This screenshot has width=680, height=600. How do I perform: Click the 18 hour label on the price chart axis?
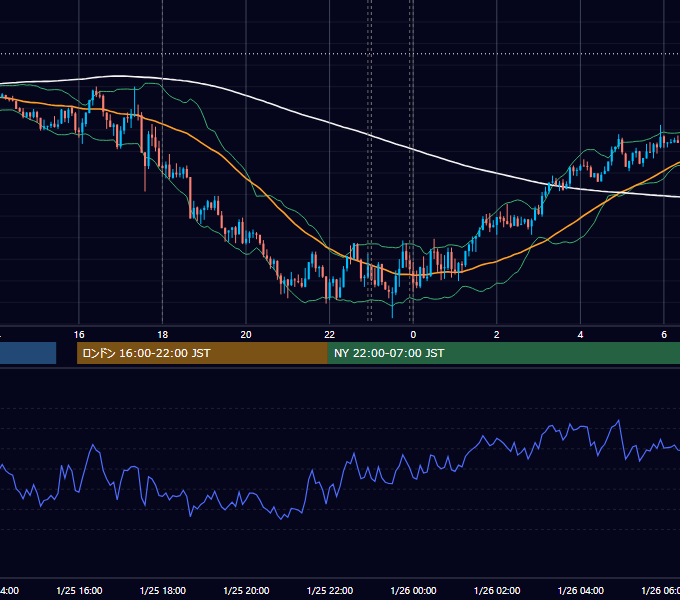point(163,335)
